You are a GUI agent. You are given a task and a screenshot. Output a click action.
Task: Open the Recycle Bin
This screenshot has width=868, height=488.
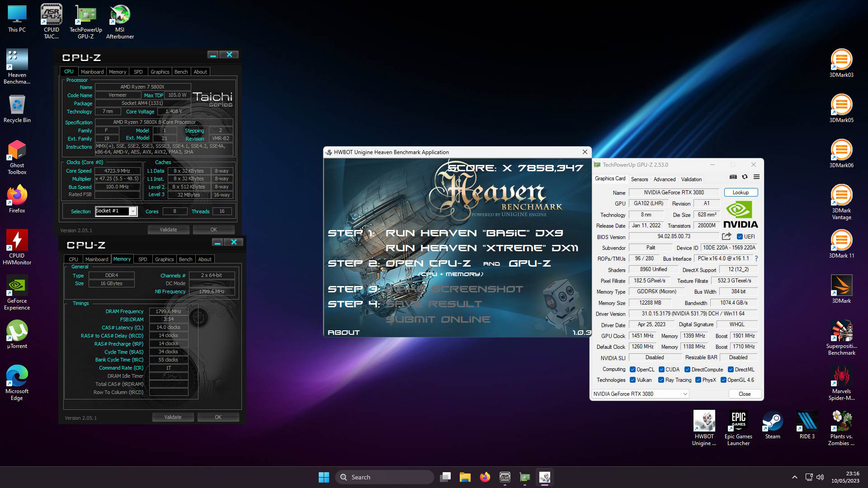17,108
